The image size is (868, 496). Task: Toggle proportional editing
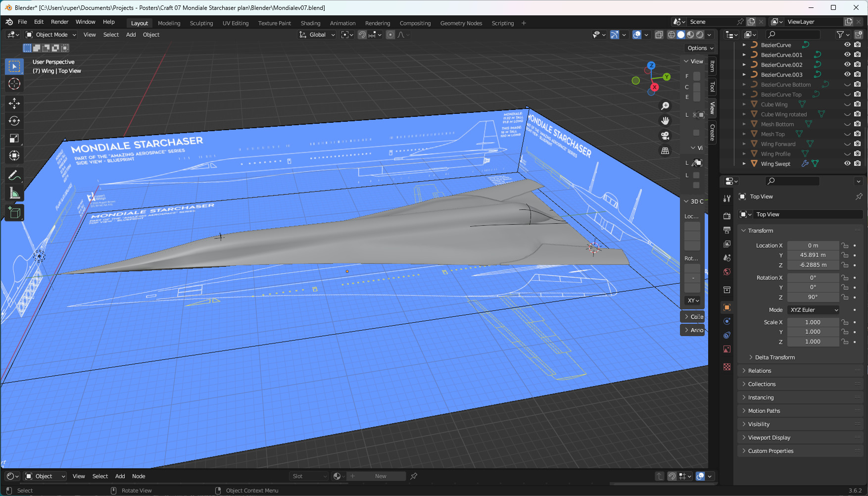tap(390, 35)
